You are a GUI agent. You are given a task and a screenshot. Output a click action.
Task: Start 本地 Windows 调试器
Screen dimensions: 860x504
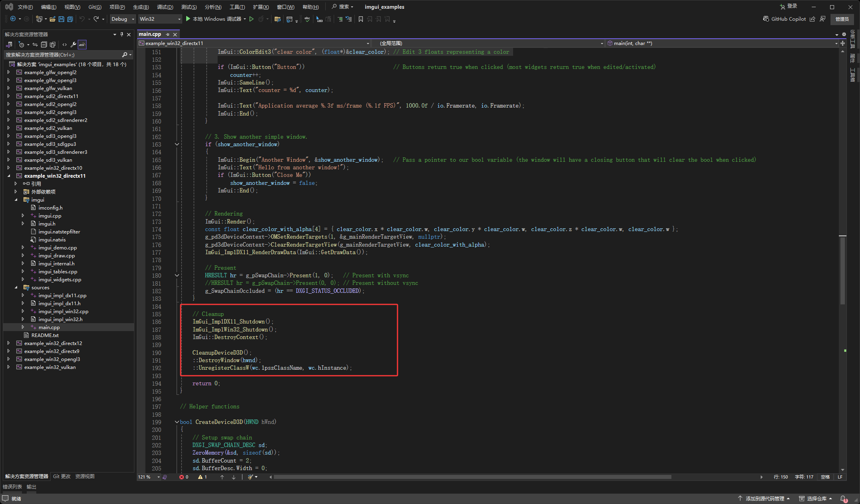pos(214,19)
